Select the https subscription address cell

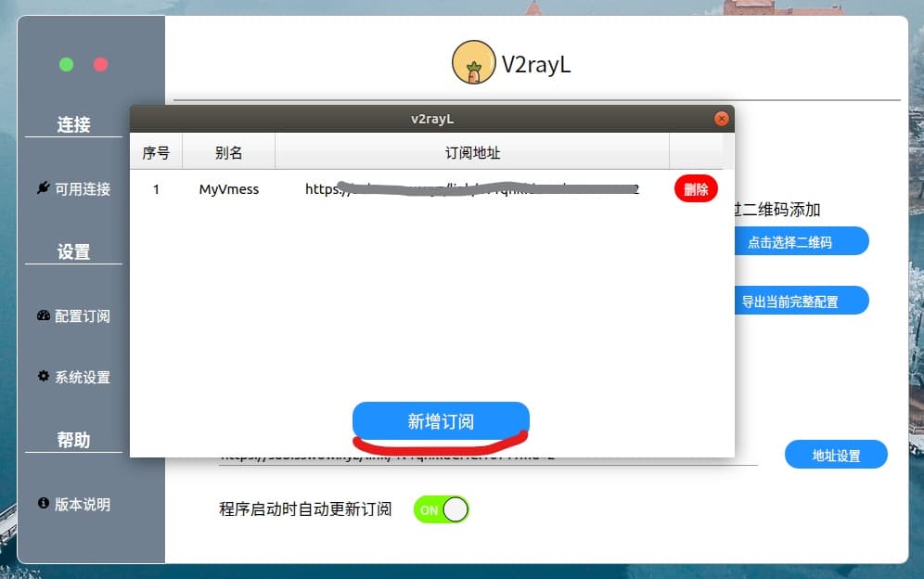pos(472,189)
